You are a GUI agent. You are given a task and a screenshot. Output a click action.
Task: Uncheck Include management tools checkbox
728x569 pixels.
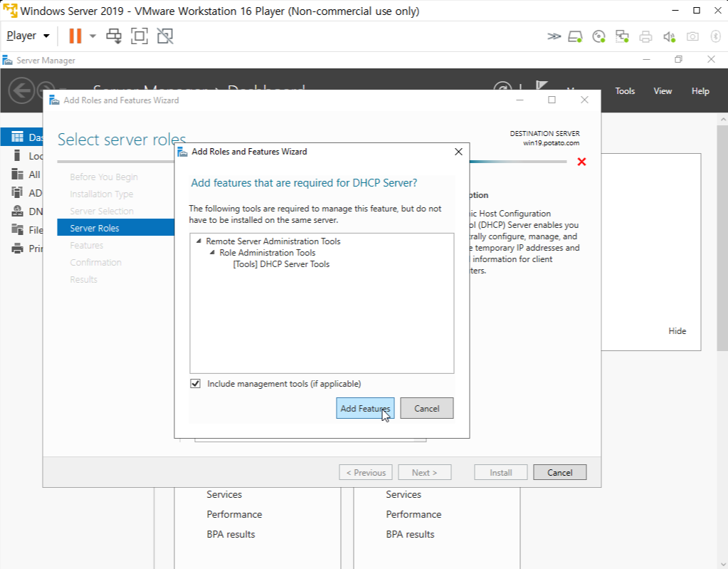coord(196,384)
